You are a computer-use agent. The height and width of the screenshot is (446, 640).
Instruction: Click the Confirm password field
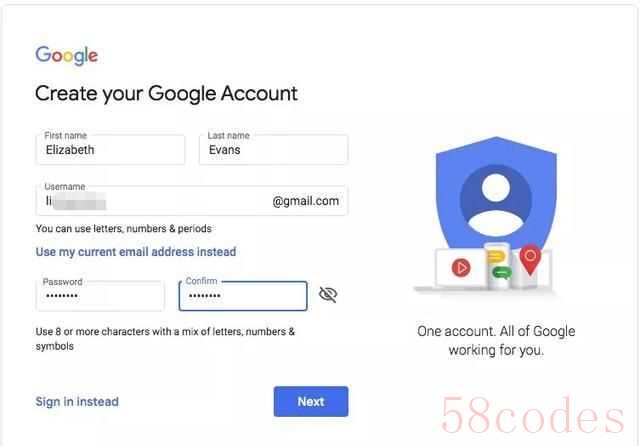pyautogui.click(x=243, y=296)
